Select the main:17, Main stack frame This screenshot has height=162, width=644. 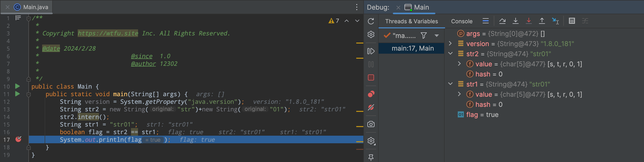pyautogui.click(x=412, y=48)
